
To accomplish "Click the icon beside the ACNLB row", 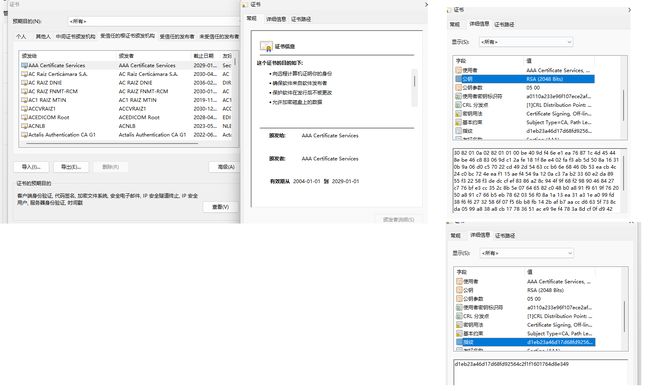I will (24, 126).
